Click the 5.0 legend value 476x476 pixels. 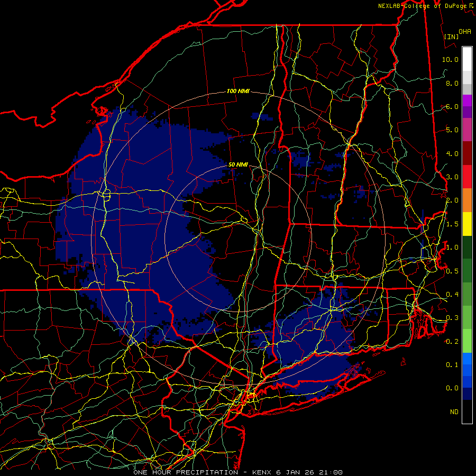click(452, 130)
